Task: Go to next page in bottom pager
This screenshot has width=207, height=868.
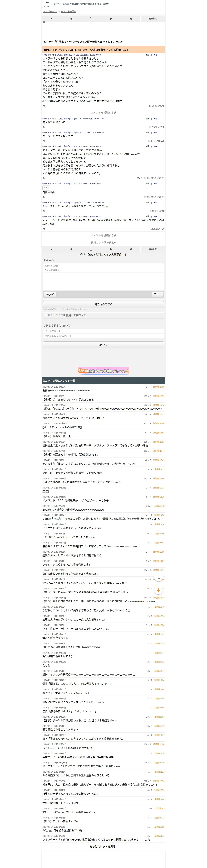Action: click(x=111, y=249)
